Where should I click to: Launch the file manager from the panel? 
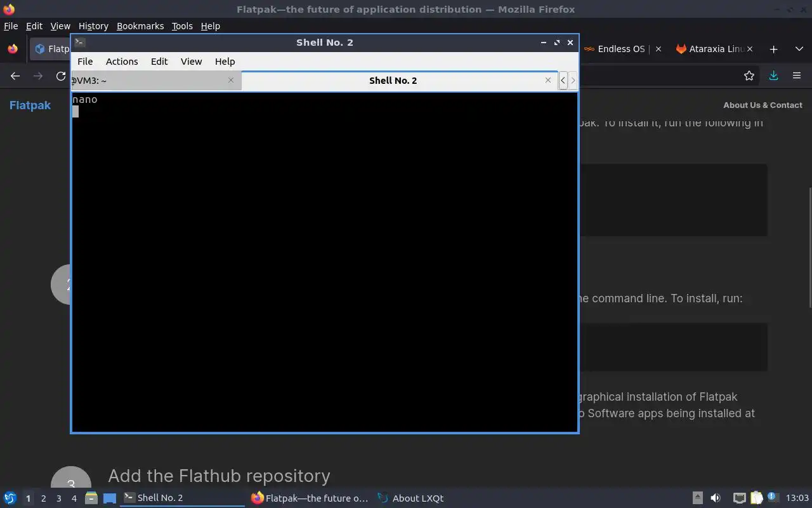coord(91,498)
